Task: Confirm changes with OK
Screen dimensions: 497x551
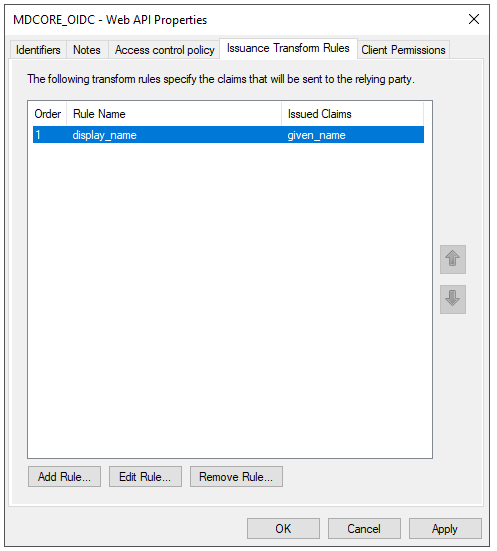Action: 283,529
